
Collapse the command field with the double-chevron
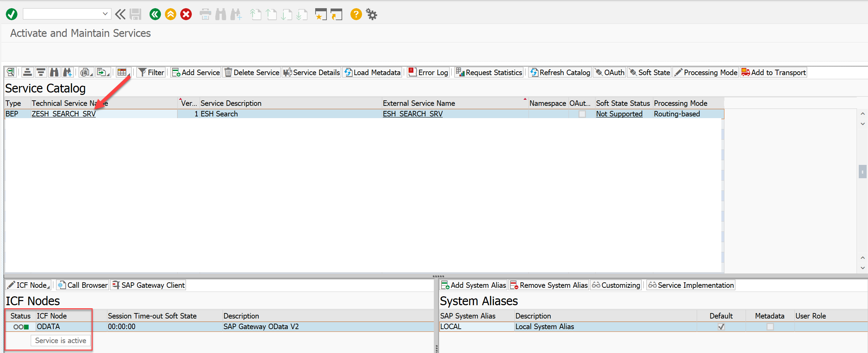120,14
